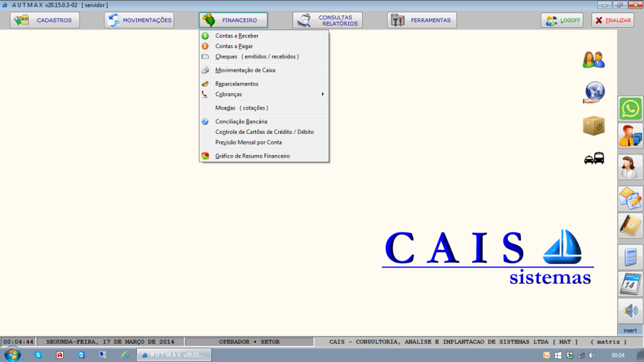Click the Windows Start button
Viewport: 644px width, 362px height.
pos(13,354)
